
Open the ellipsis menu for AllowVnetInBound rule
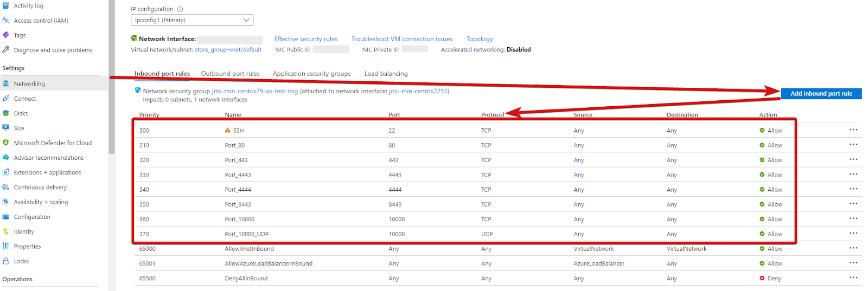pos(853,248)
